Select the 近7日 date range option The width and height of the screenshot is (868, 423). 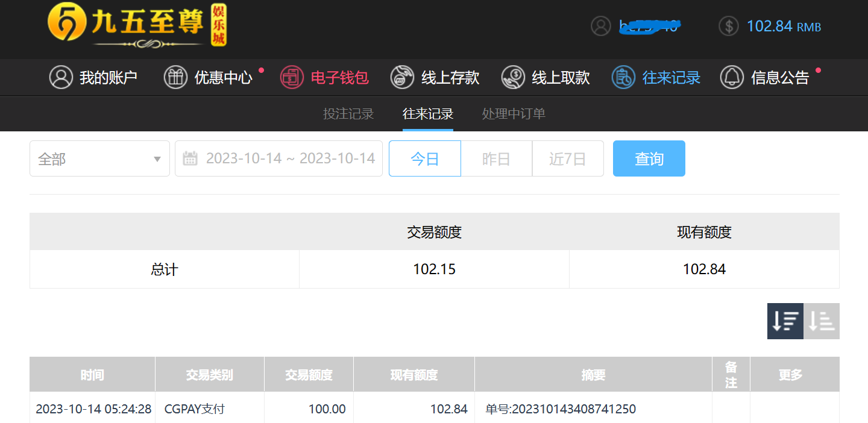coord(568,158)
